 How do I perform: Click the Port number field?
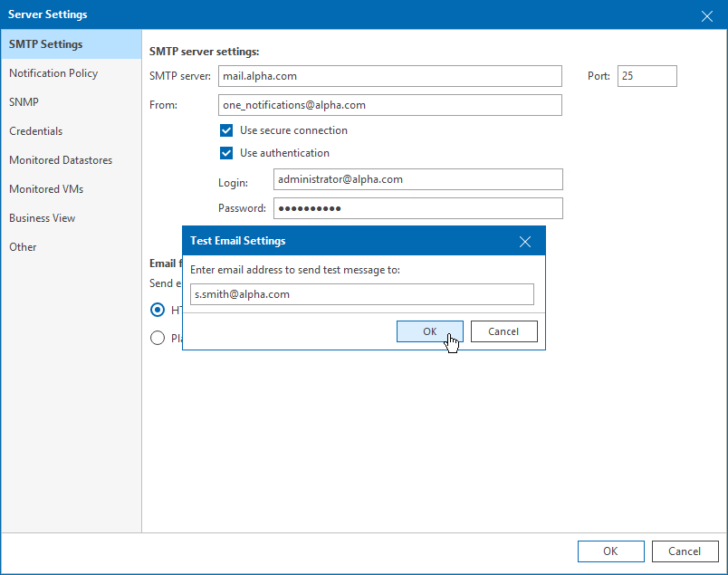(x=647, y=76)
